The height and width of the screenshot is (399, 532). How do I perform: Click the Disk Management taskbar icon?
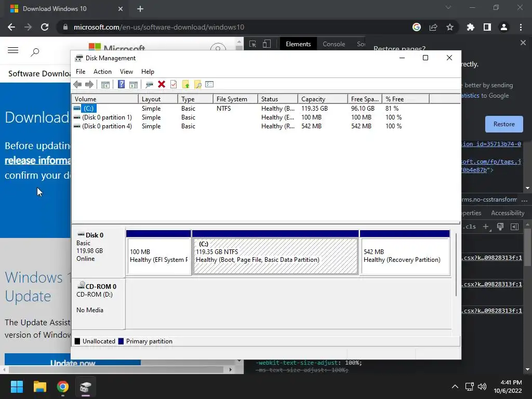(x=86, y=387)
